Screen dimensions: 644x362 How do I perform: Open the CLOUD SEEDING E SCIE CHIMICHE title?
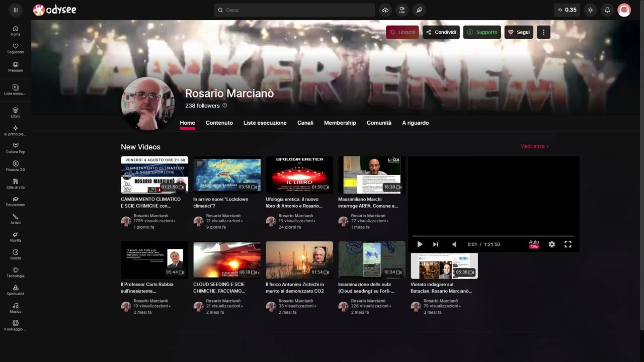(x=219, y=288)
